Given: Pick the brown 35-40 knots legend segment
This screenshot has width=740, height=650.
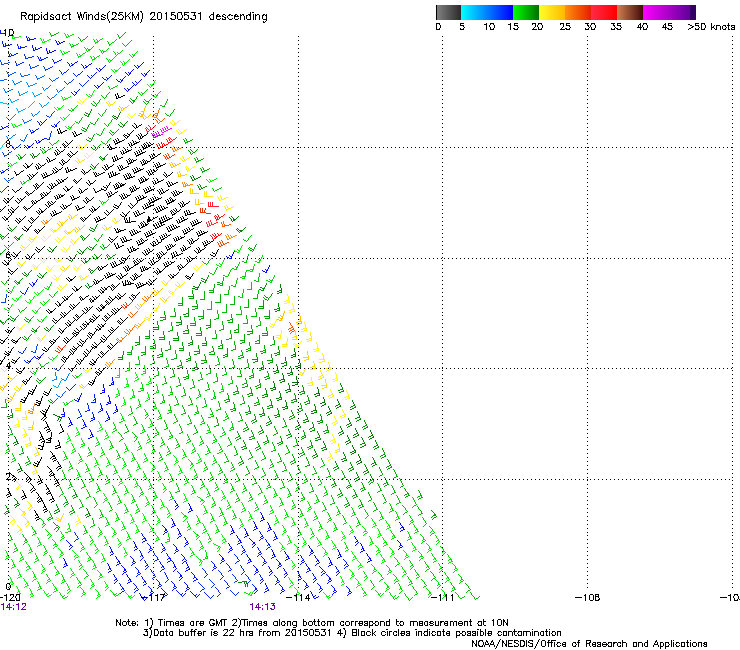Looking at the screenshot, I should tap(630, 12).
